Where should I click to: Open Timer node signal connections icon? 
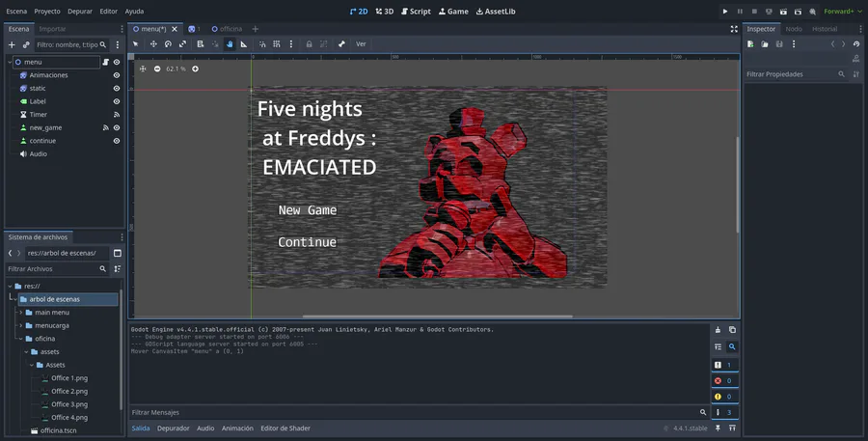[x=117, y=115]
